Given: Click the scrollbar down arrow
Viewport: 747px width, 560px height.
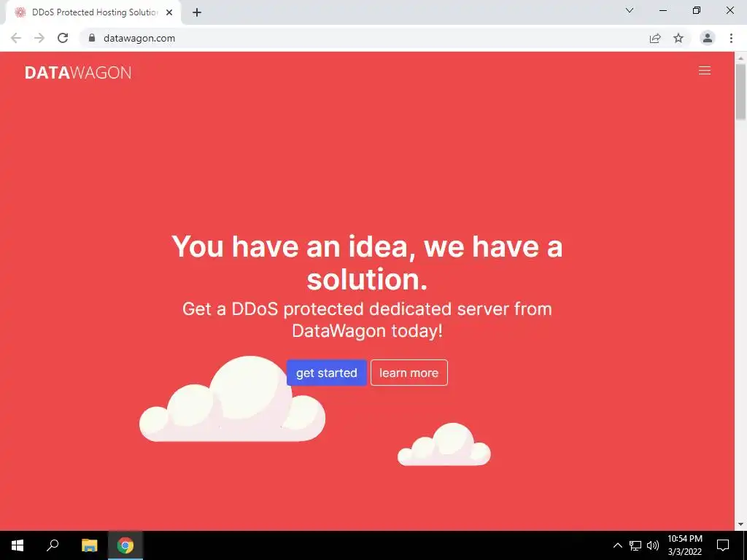Looking at the screenshot, I should [x=740, y=525].
